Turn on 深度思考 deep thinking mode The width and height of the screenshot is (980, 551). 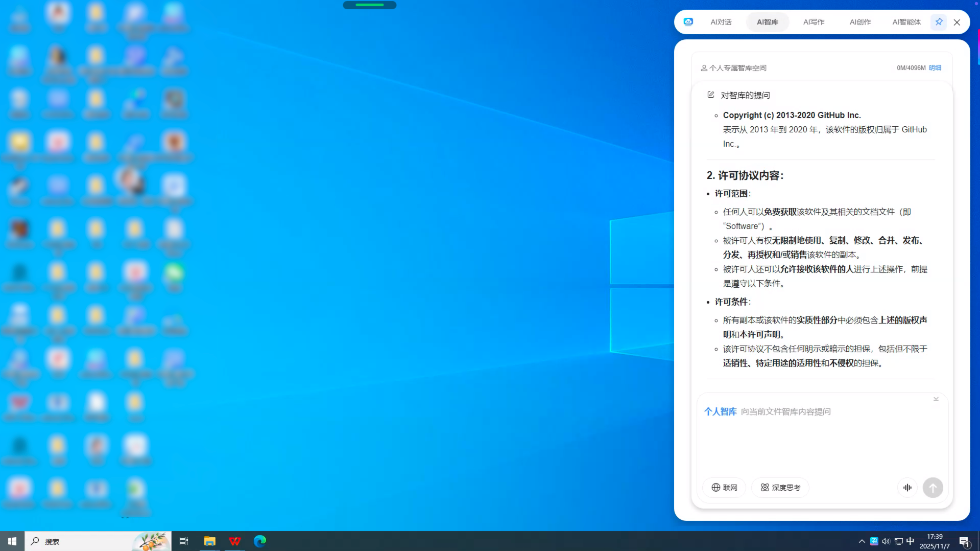click(x=780, y=488)
